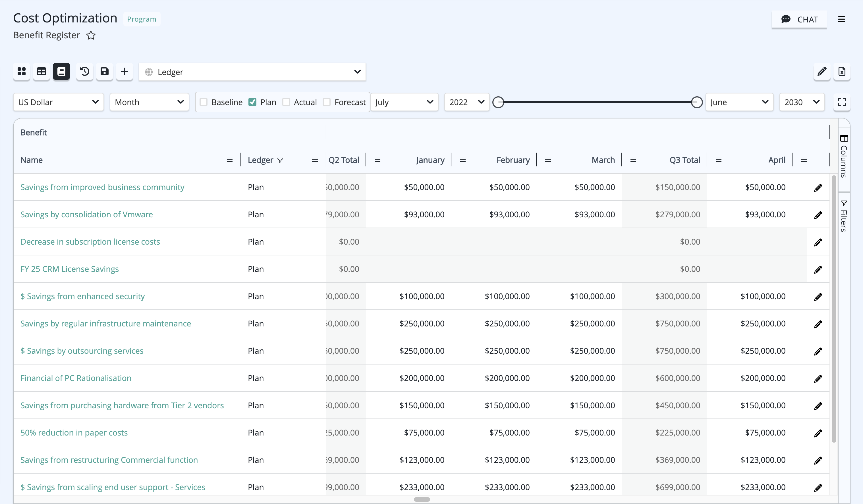Viewport: 863px width, 504px height.
Task: Uncheck the Plan checkbox
Action: coord(252,102)
